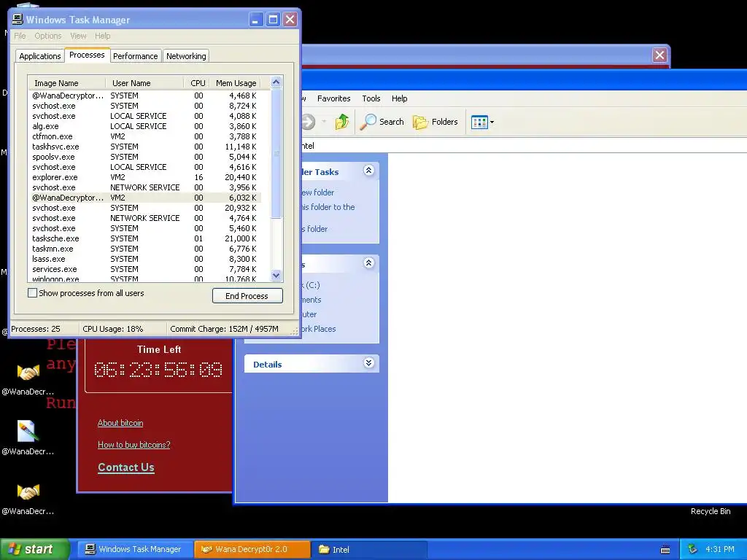747x560 pixels.
Task: Switch to the Performance tab
Action: pyautogui.click(x=135, y=56)
